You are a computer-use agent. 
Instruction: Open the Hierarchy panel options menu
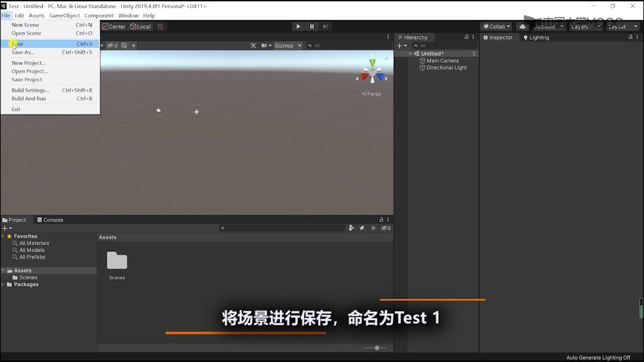pyautogui.click(x=473, y=37)
